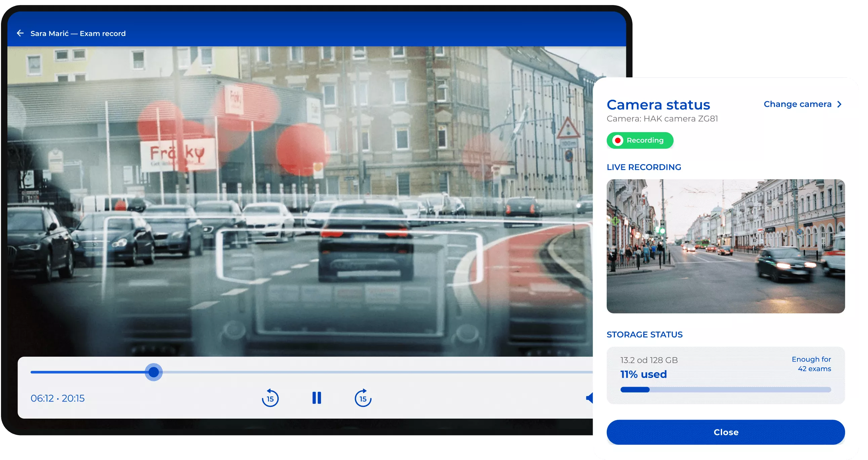The height and width of the screenshot is (460, 868).
Task: Click the storage usage progress bar
Action: pos(725,390)
